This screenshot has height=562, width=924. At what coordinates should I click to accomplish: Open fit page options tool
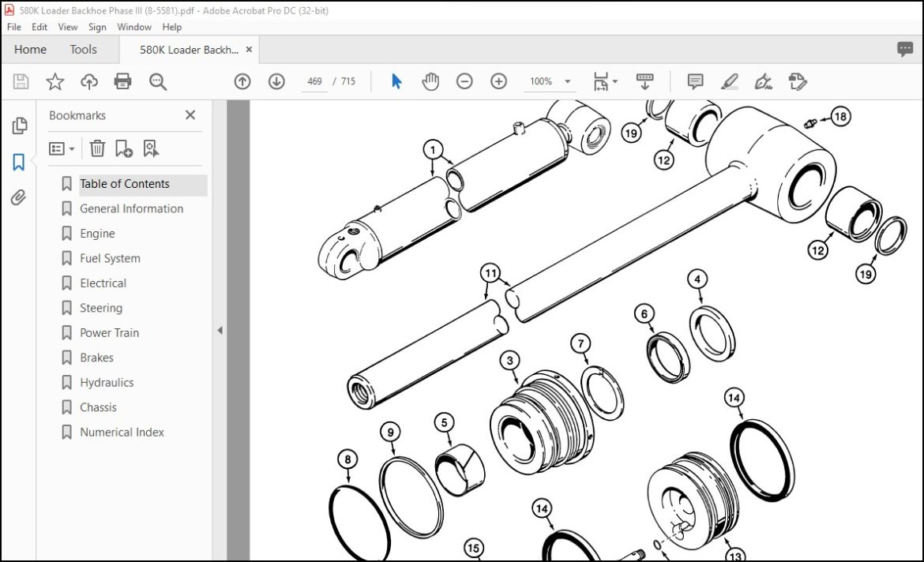[600, 81]
